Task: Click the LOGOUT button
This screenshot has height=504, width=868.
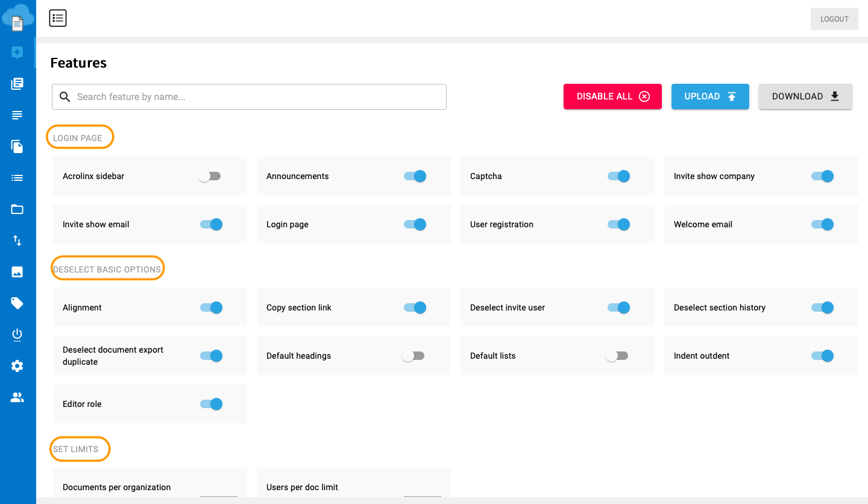Action: click(834, 19)
